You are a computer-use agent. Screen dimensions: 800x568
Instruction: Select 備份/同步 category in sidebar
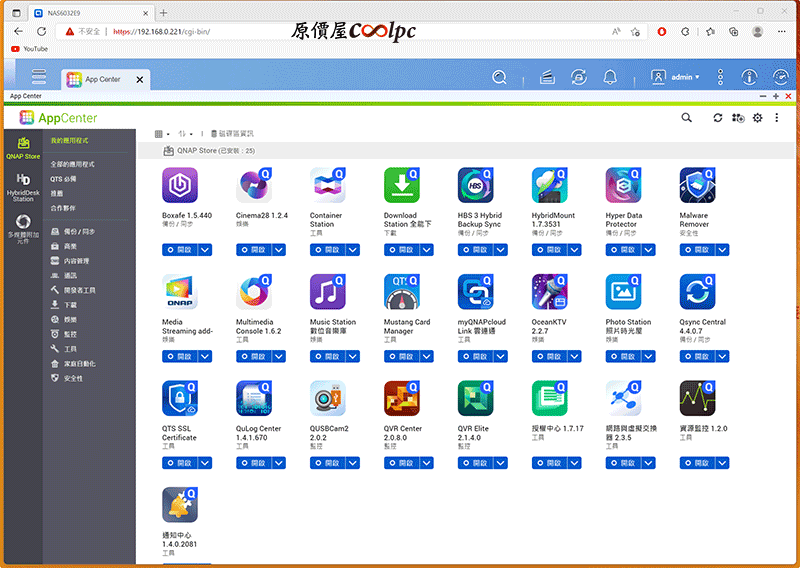pyautogui.click(x=73, y=232)
